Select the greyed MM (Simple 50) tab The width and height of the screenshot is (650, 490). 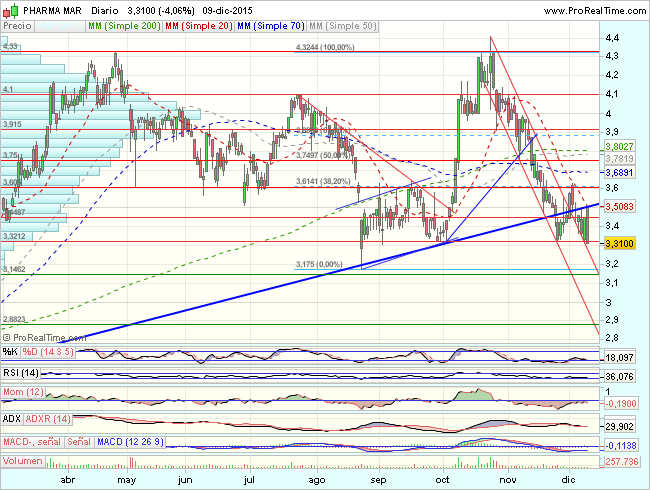342,26
